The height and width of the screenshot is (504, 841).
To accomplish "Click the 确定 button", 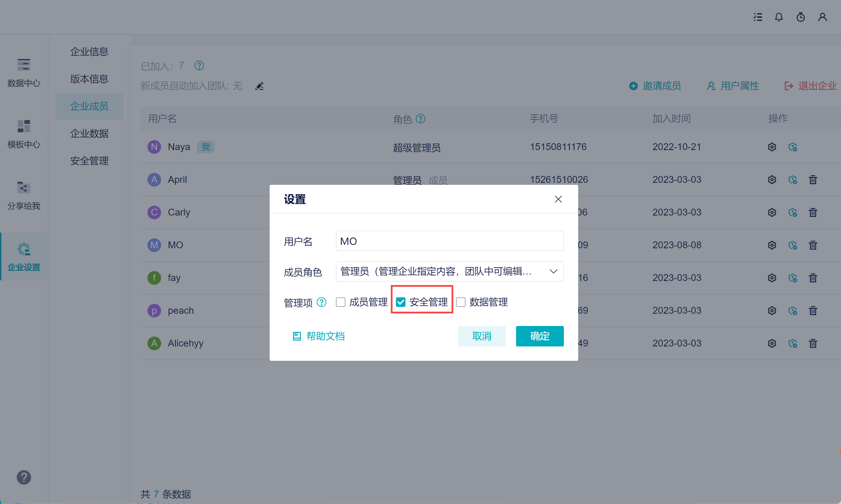I will click(x=539, y=336).
